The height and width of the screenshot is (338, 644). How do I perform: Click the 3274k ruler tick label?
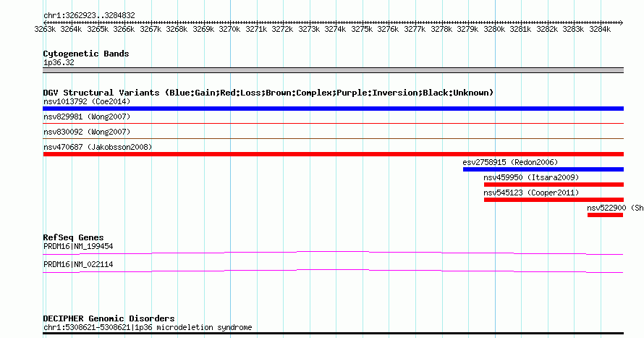[x=335, y=29]
